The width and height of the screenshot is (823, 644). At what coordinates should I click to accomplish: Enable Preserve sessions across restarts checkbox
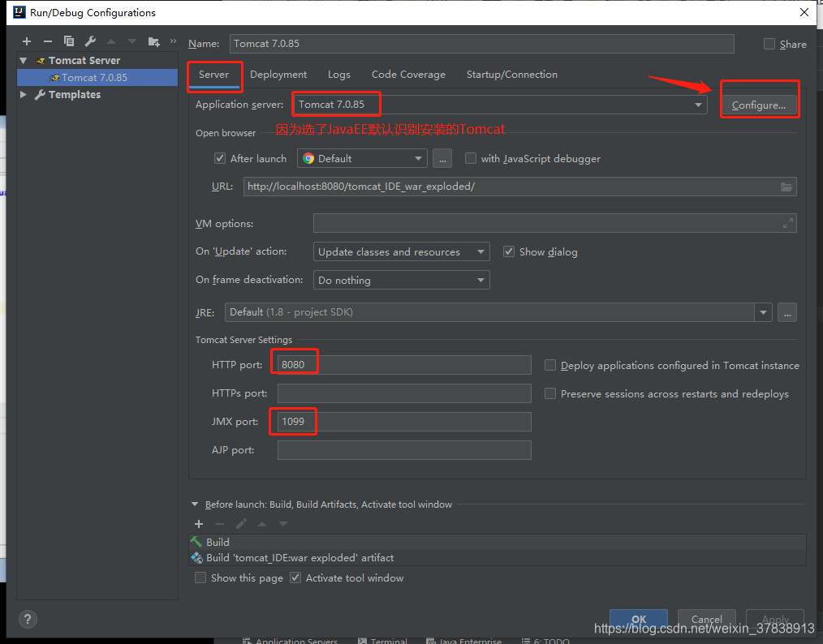pyautogui.click(x=550, y=393)
